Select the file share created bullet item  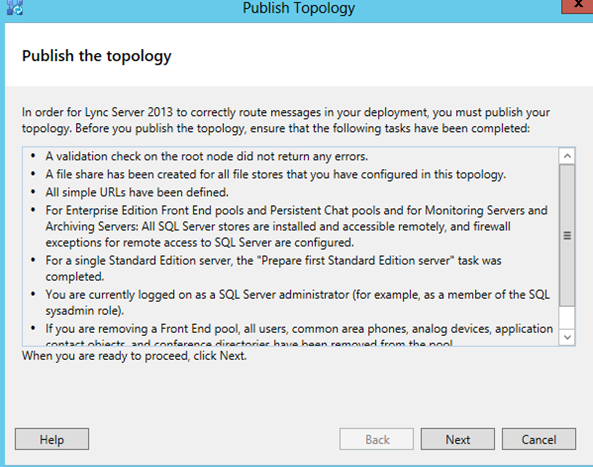coord(275,174)
